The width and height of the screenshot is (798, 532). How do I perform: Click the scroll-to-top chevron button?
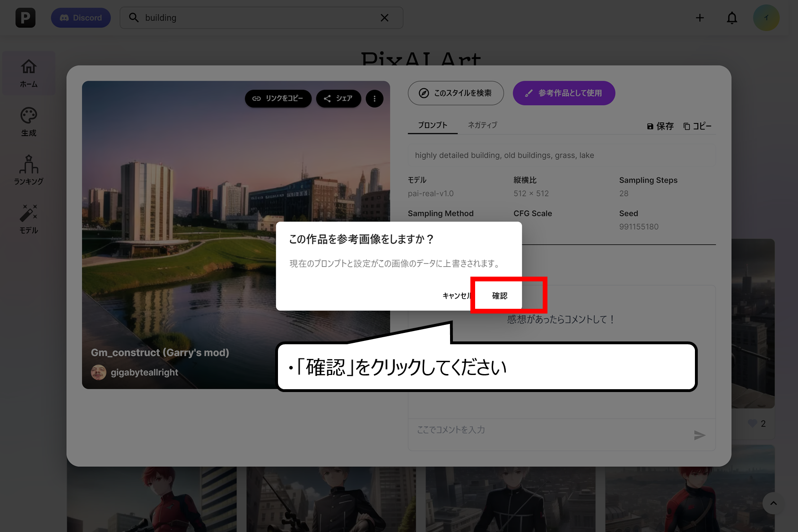click(x=773, y=503)
